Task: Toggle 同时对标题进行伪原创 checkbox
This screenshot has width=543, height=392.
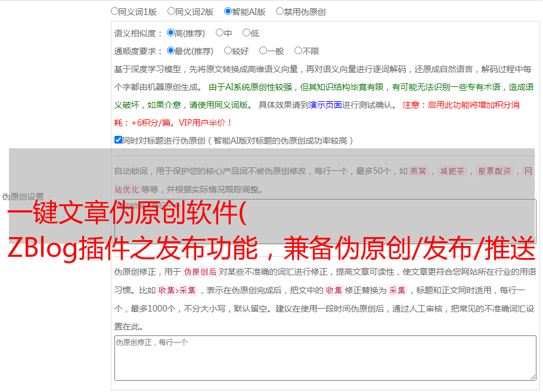Action: (x=118, y=140)
